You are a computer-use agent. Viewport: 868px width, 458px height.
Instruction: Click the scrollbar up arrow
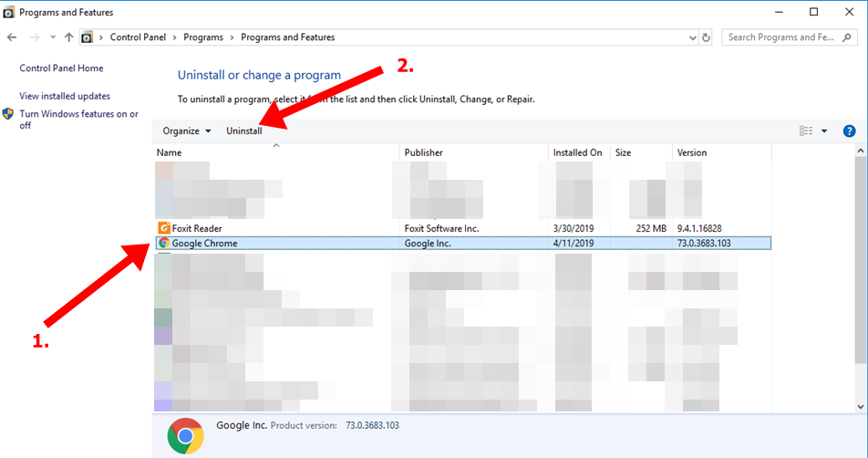click(861, 151)
